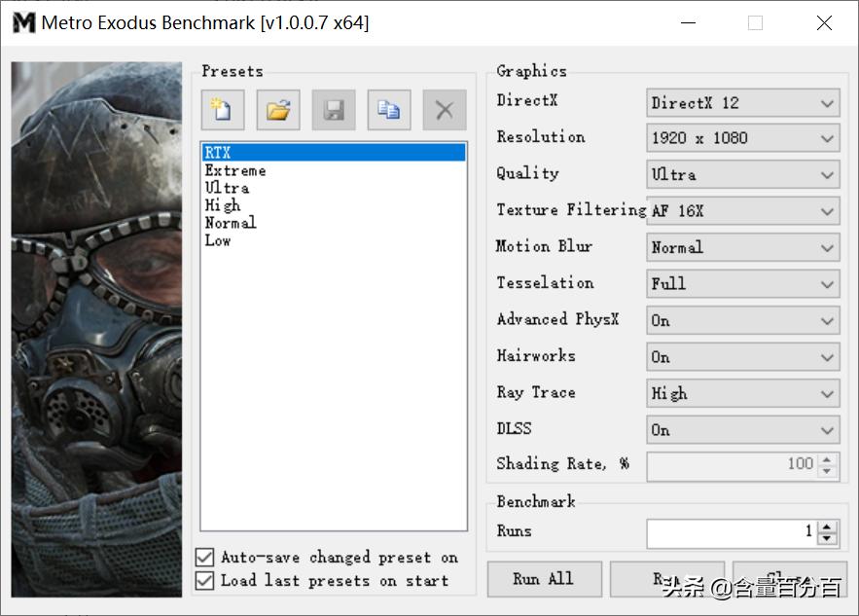Click the Save preset floppy icon
Screen dimensions: 859x616
pos(334,110)
